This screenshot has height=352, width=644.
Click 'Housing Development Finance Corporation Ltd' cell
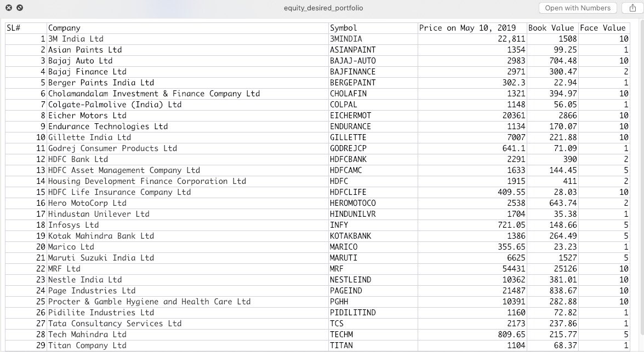(x=187, y=181)
